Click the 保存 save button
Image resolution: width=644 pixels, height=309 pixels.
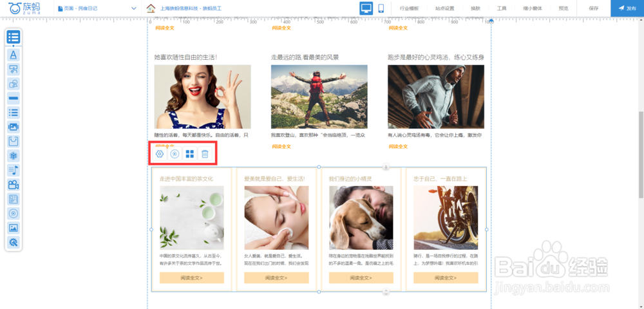pyautogui.click(x=594, y=8)
